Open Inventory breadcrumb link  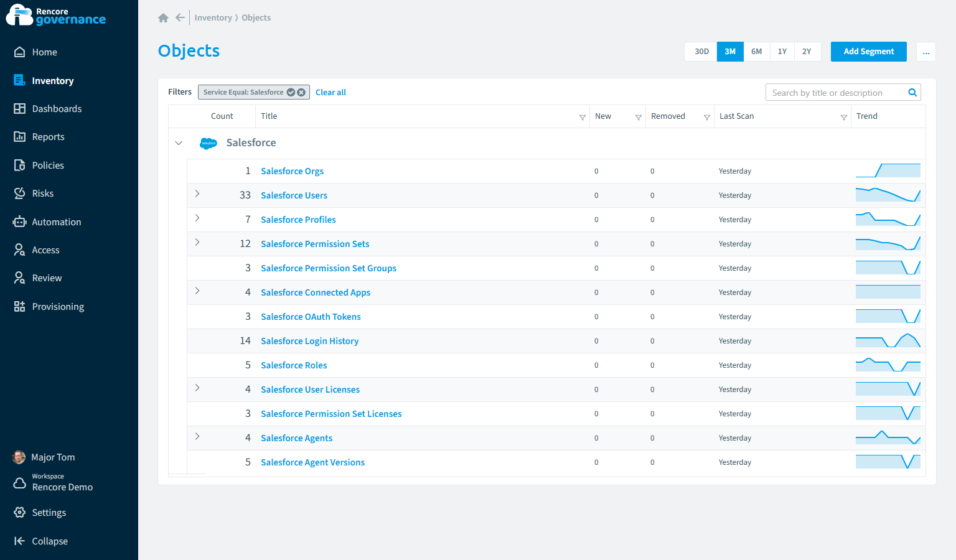click(213, 18)
